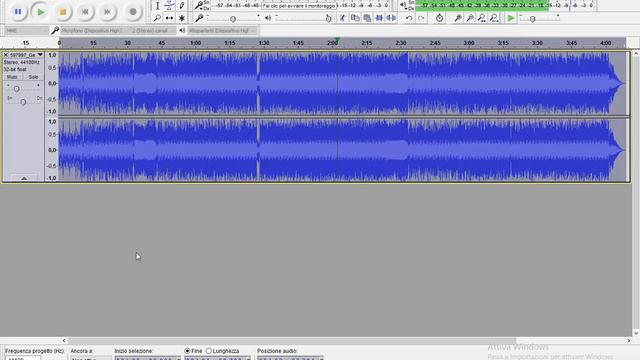Click the upper channel vertical scale

52,83
